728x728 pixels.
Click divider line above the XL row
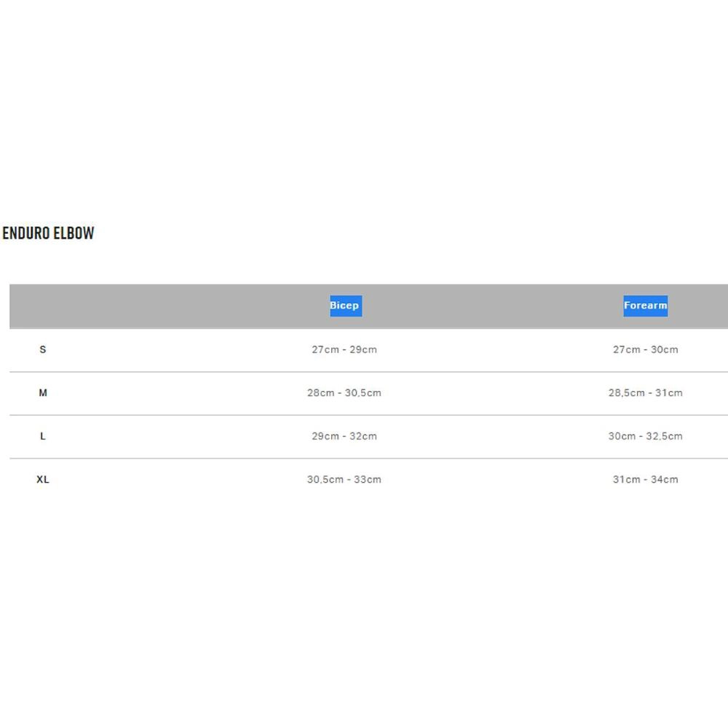(x=368, y=458)
